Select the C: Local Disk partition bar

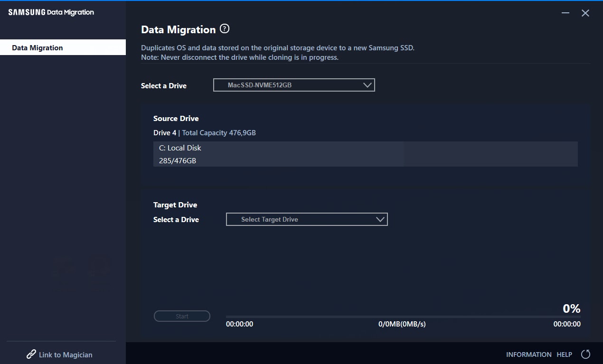click(365, 154)
